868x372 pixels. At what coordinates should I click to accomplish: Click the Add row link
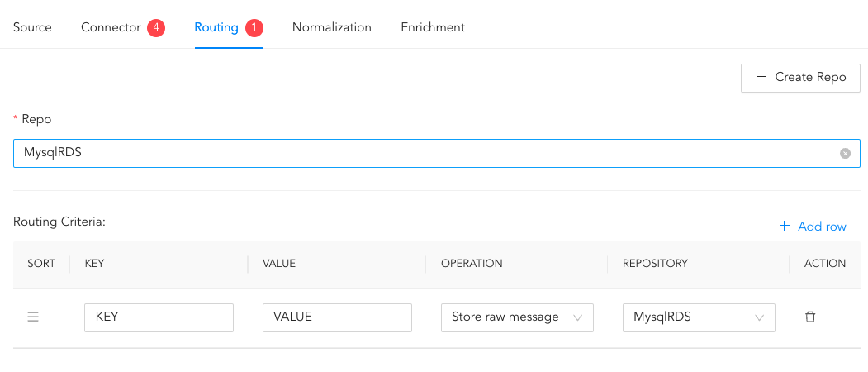coord(821,226)
